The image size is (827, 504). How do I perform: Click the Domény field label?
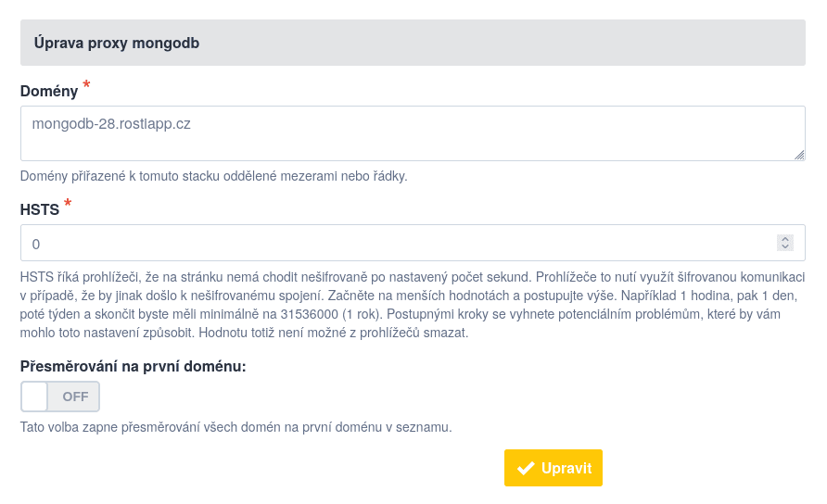49,91
